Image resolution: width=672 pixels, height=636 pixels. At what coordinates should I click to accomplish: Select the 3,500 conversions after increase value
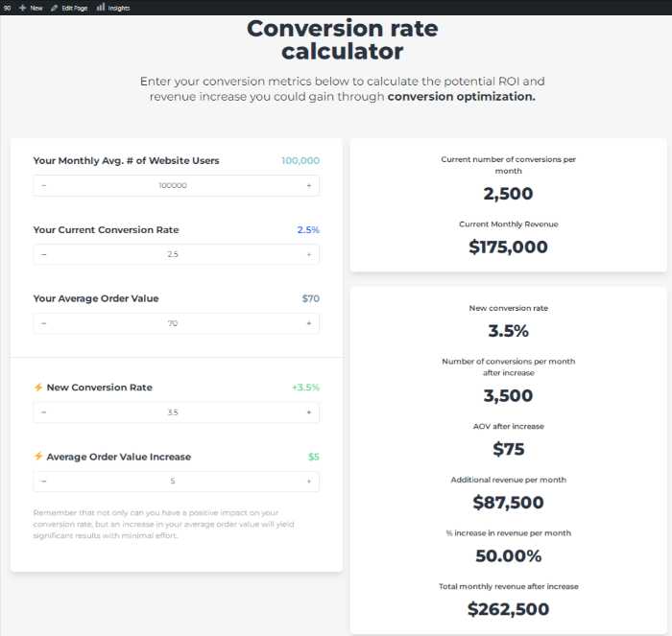click(508, 396)
